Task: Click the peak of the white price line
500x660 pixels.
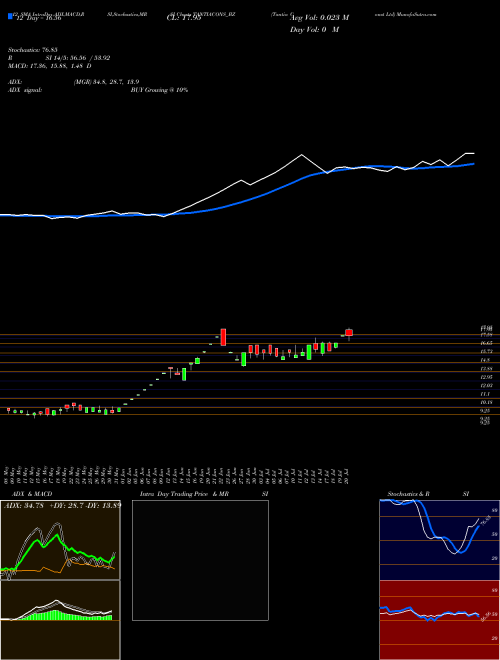Action: (x=301, y=155)
